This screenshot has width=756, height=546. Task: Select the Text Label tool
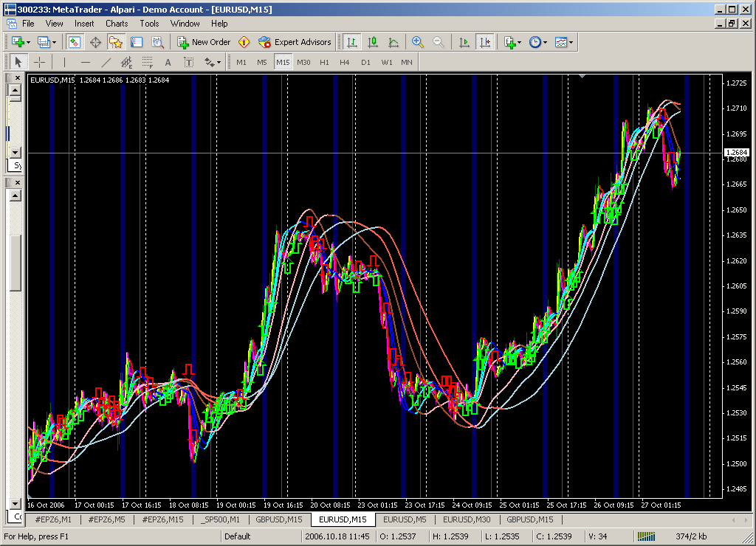click(188, 62)
